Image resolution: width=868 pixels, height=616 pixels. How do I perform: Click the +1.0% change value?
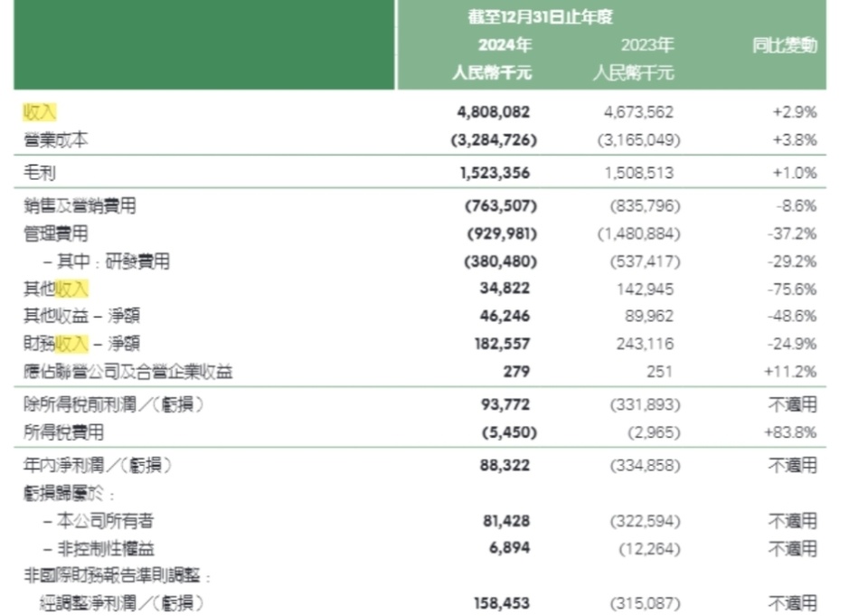pos(795,173)
